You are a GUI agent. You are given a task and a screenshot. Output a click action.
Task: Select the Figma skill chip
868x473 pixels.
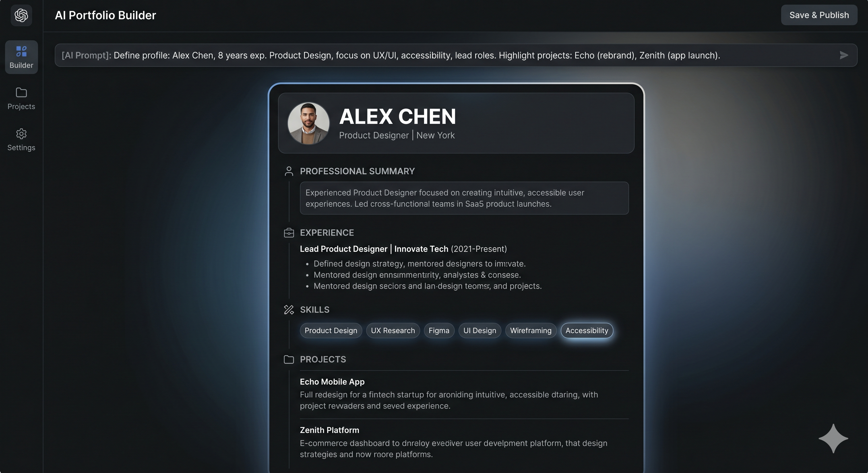pos(439,331)
